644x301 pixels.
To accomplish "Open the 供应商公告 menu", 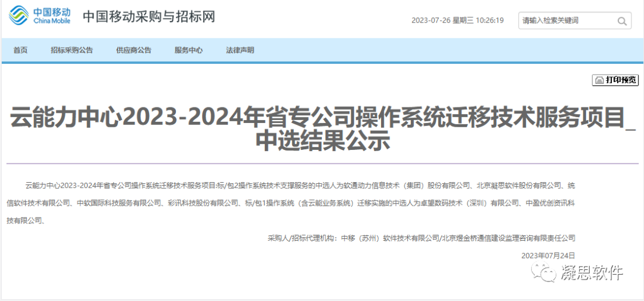I will [x=134, y=50].
